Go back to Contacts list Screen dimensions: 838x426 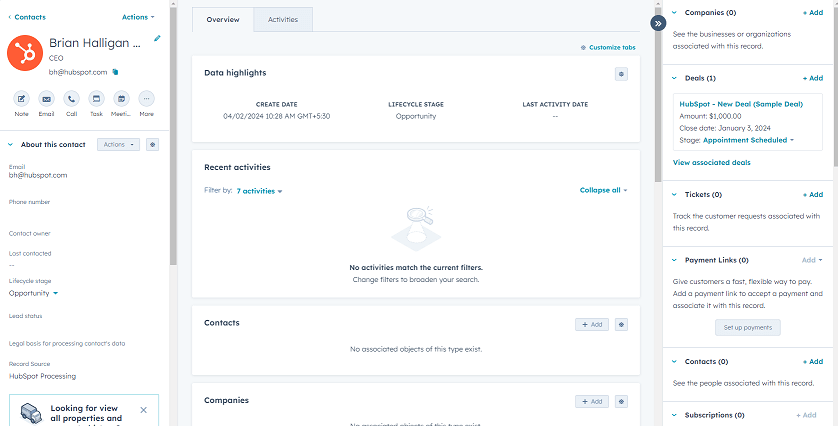tap(27, 17)
